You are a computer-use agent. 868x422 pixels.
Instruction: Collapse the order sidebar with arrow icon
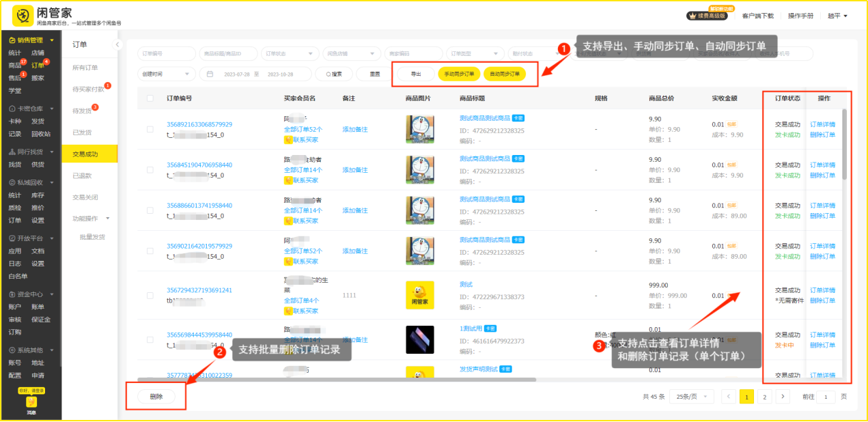[117, 44]
